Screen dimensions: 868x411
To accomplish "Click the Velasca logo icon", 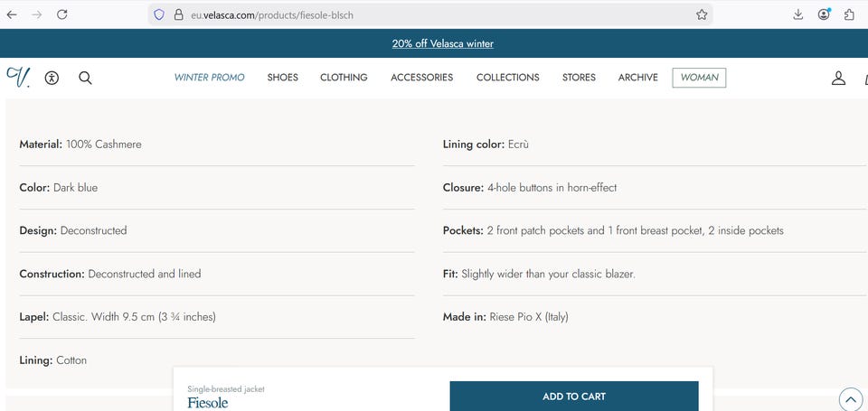I will tap(17, 77).
